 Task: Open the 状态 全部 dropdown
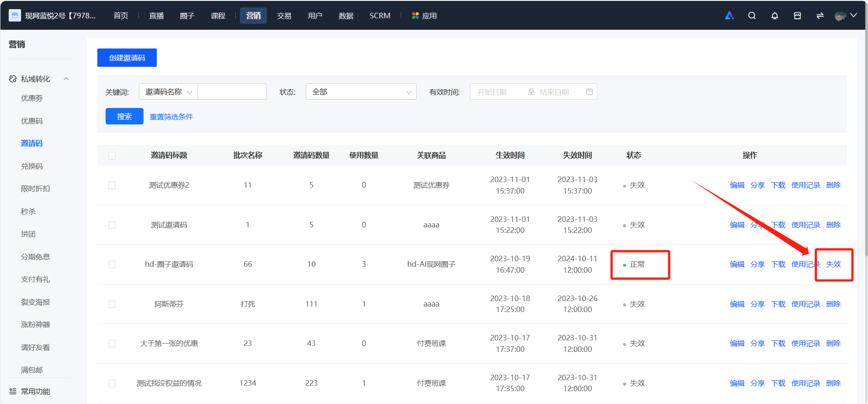[361, 92]
